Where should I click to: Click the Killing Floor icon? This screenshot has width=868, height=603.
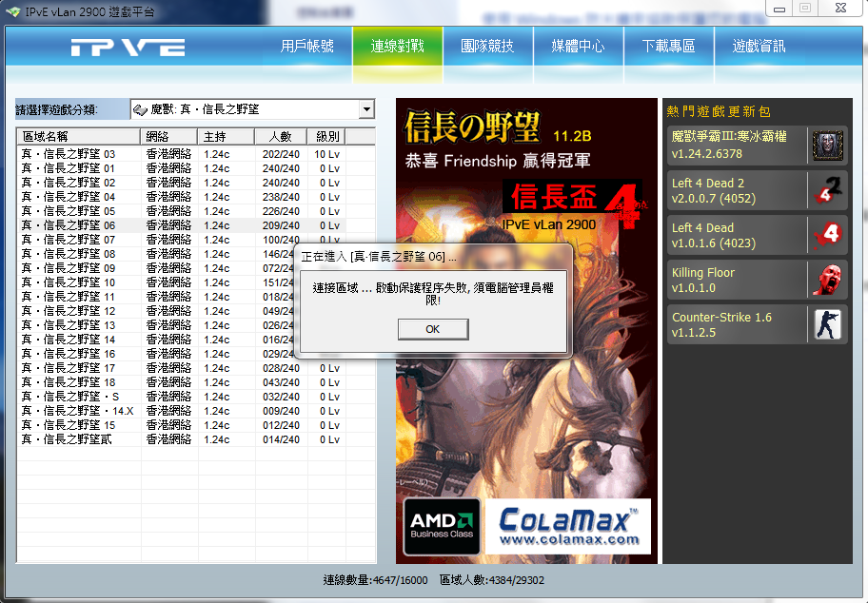pyautogui.click(x=828, y=280)
